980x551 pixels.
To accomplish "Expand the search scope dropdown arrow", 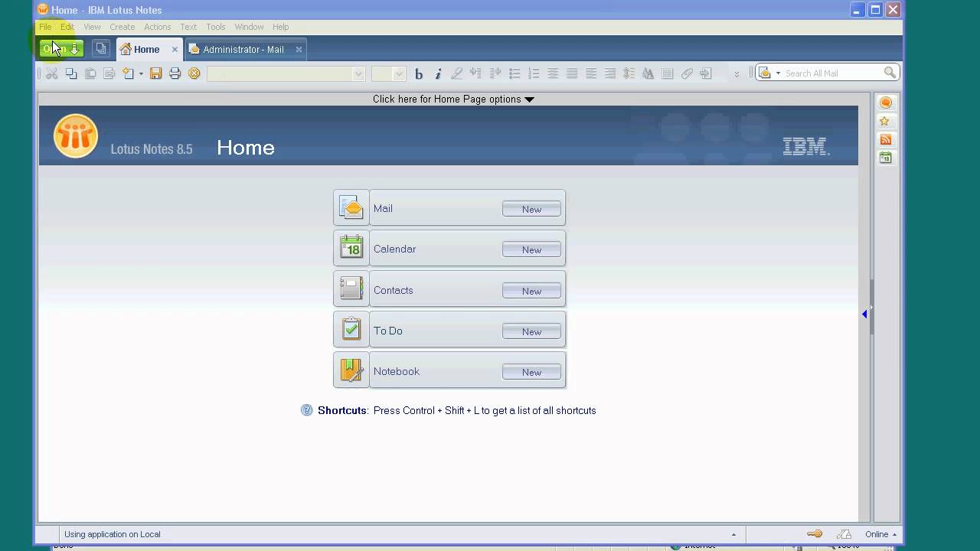I will click(778, 73).
